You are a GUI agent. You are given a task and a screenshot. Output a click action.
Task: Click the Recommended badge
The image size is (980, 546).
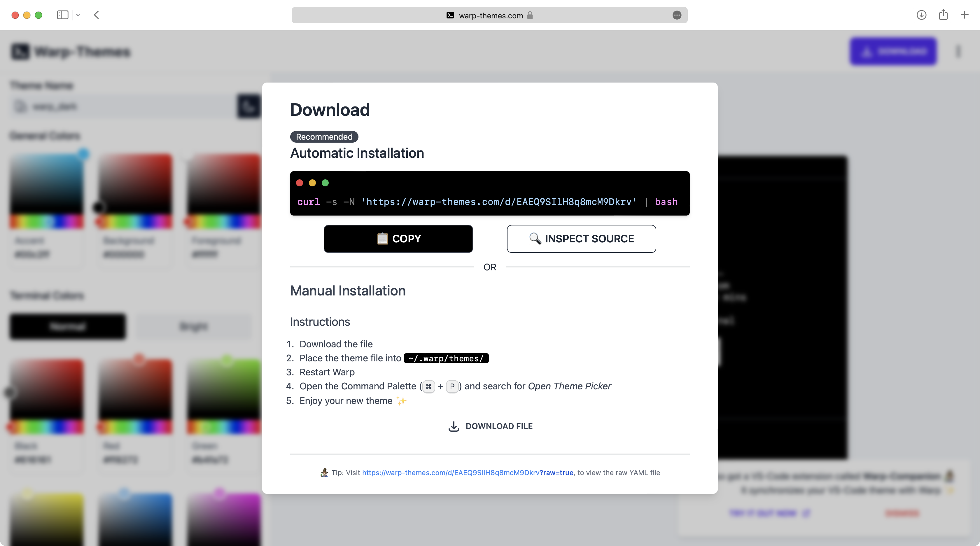click(324, 136)
